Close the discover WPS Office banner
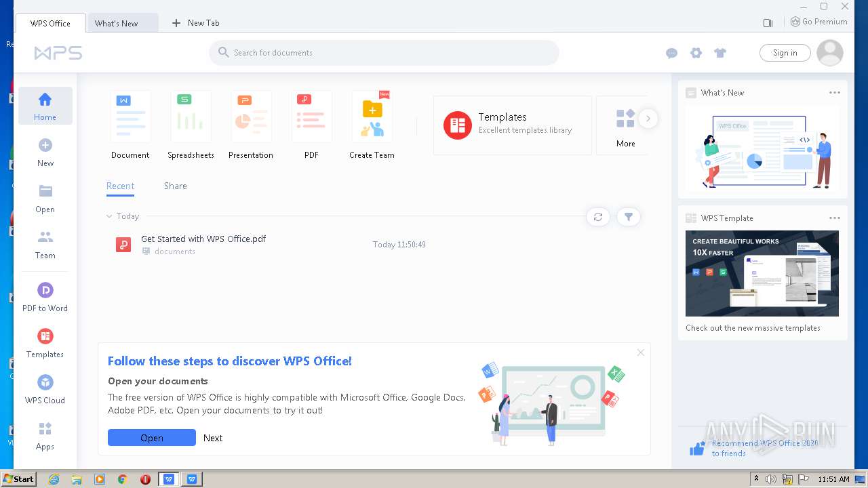 [x=640, y=352]
